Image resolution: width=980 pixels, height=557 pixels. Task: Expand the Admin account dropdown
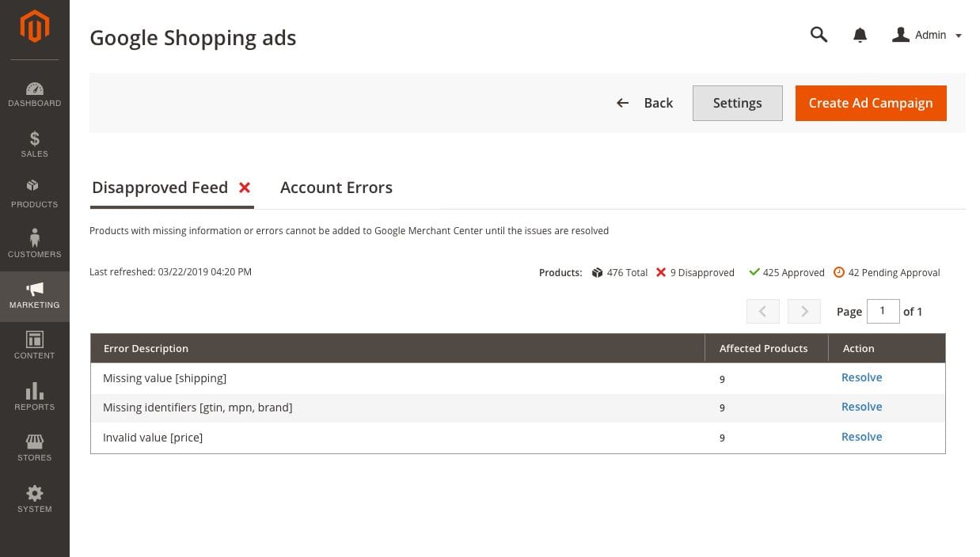click(x=927, y=35)
